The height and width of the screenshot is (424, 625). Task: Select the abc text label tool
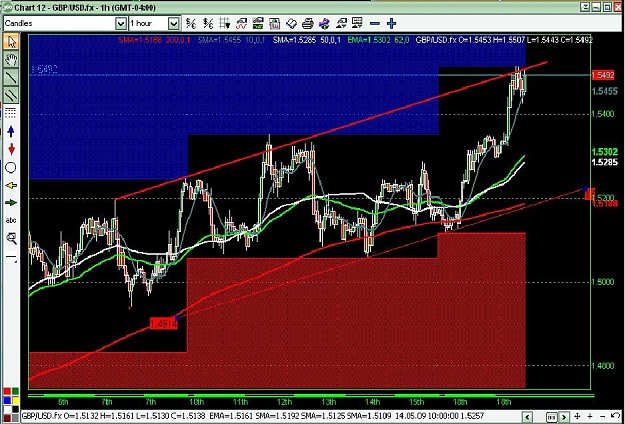pyautogui.click(x=11, y=220)
